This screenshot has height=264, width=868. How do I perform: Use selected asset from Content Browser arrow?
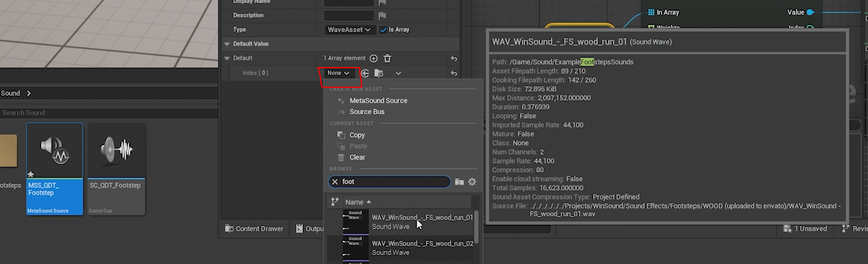[x=365, y=73]
